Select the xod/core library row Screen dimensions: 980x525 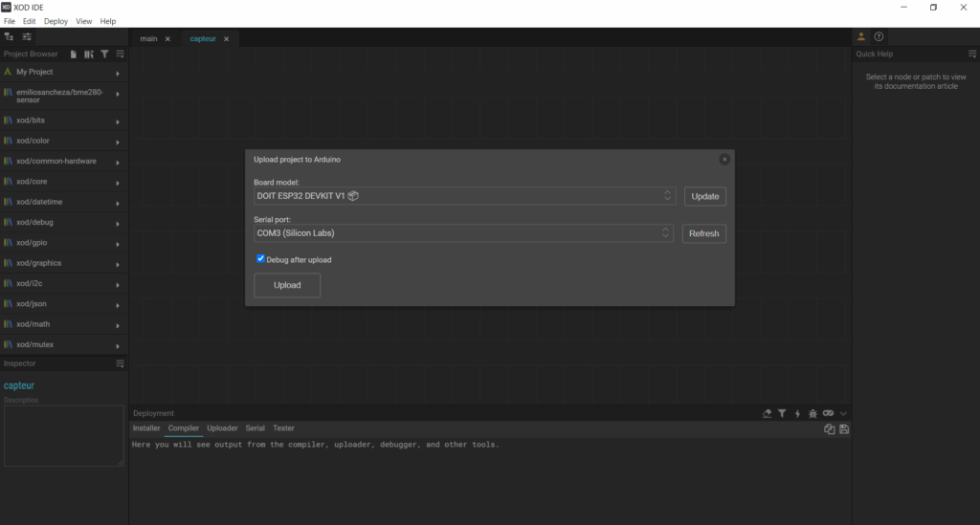tap(63, 182)
